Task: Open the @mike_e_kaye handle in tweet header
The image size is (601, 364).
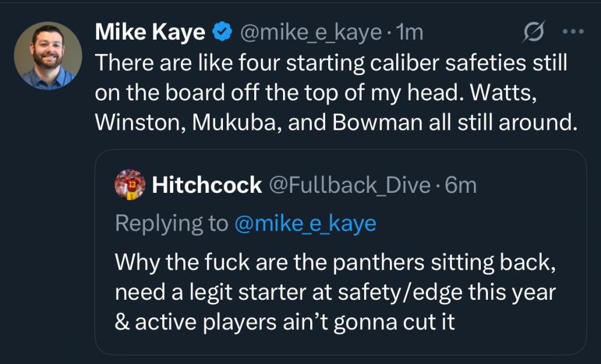Action: pyautogui.click(x=311, y=32)
